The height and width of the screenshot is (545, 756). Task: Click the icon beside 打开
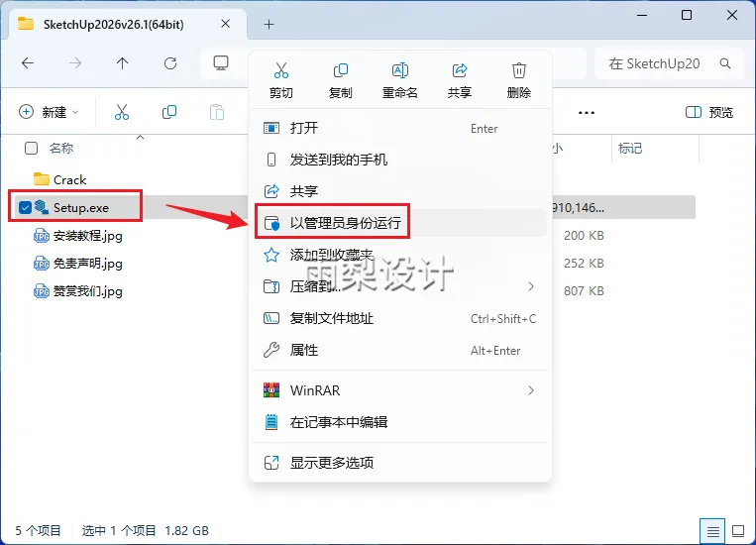(x=271, y=128)
